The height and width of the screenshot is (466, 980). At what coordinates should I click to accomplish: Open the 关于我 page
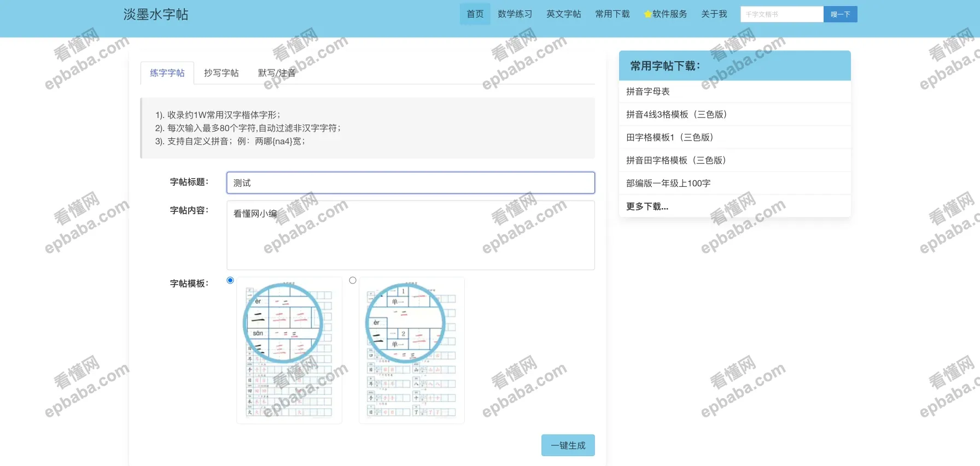(714, 14)
